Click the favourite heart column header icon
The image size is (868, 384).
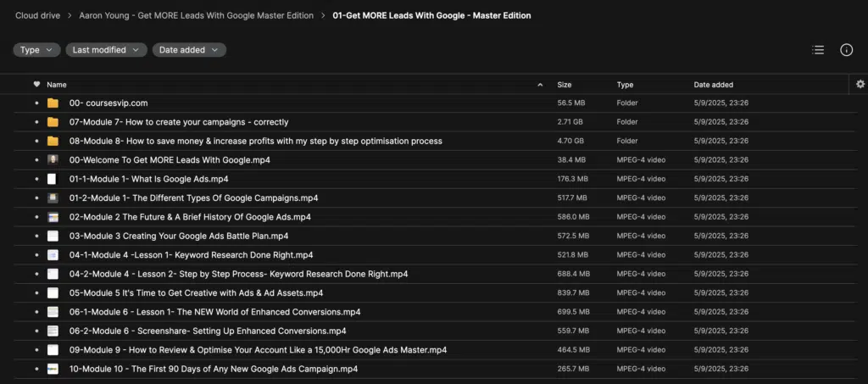[36, 85]
